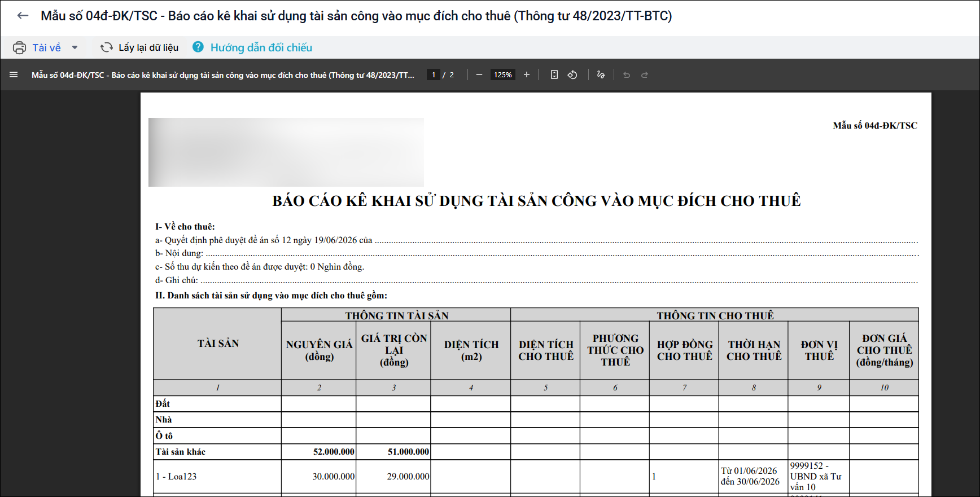Viewport: 980px width, 497px height.
Task: Click the 52.000.000 total value
Action: 334,452
